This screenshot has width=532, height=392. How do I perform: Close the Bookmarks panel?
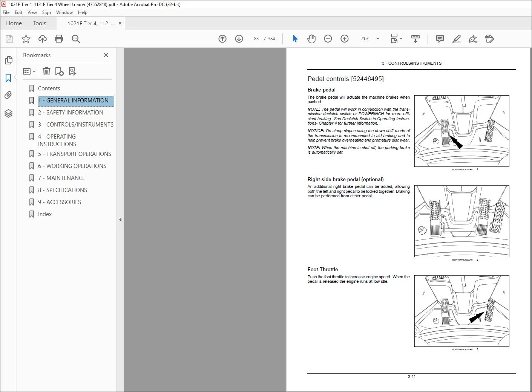coord(106,55)
